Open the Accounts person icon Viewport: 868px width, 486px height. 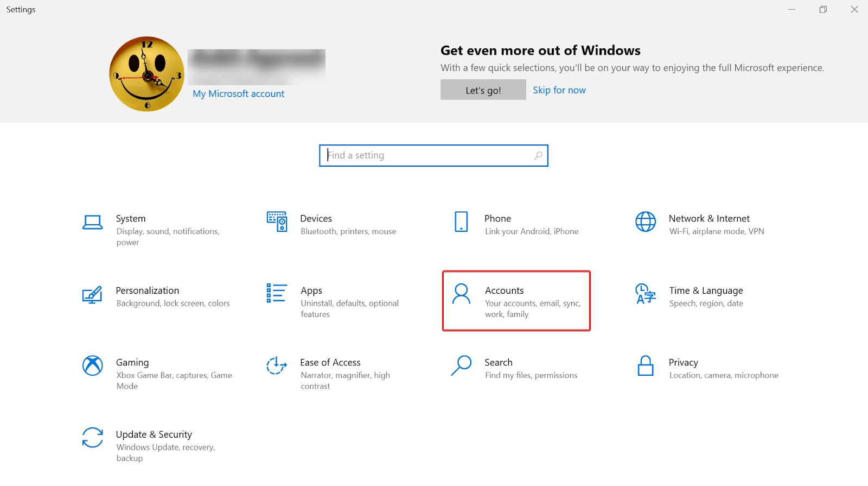pyautogui.click(x=461, y=294)
